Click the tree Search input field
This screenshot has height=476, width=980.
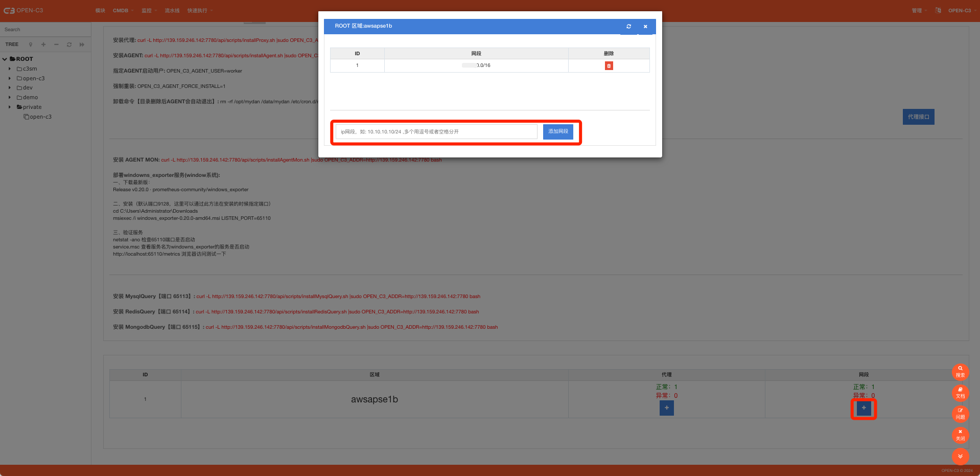pos(45,30)
